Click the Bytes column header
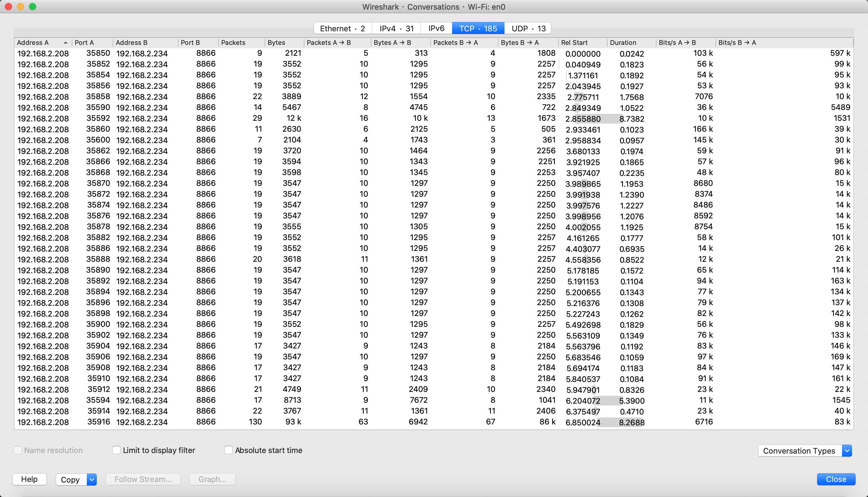Image resolution: width=868 pixels, height=497 pixels. pyautogui.click(x=276, y=43)
